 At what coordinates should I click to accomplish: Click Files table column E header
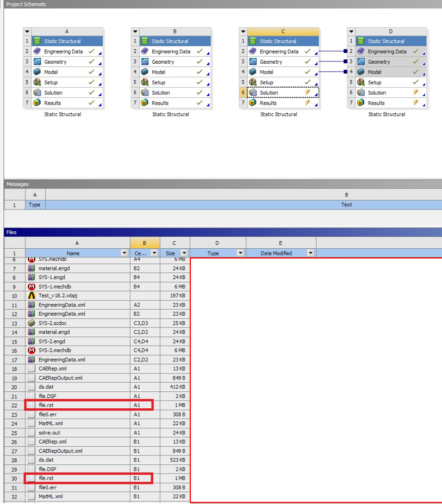pos(281,243)
